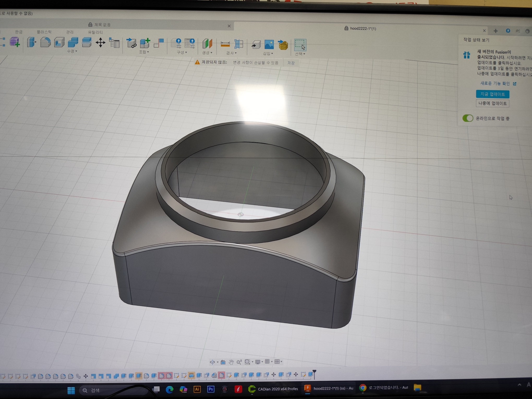Click the 저장 button in the warning bar
Image resolution: width=532 pixels, height=399 pixels.
click(291, 63)
